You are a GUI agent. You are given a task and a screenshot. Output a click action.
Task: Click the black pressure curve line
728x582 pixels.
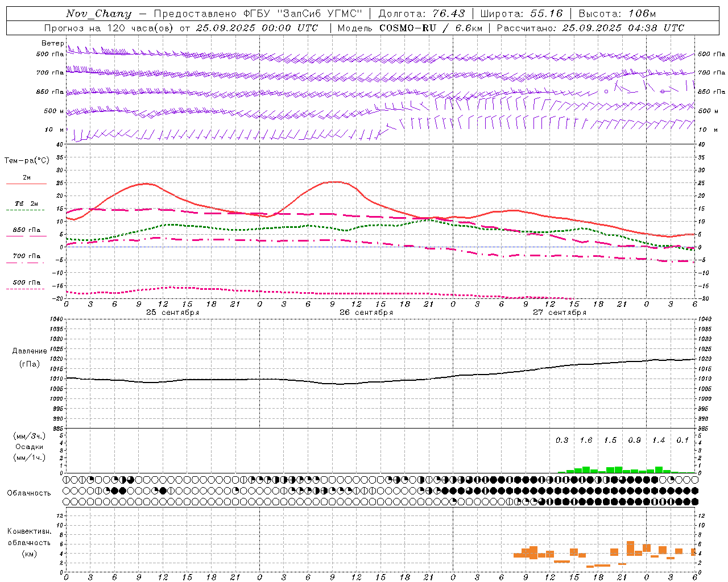(x=381, y=382)
